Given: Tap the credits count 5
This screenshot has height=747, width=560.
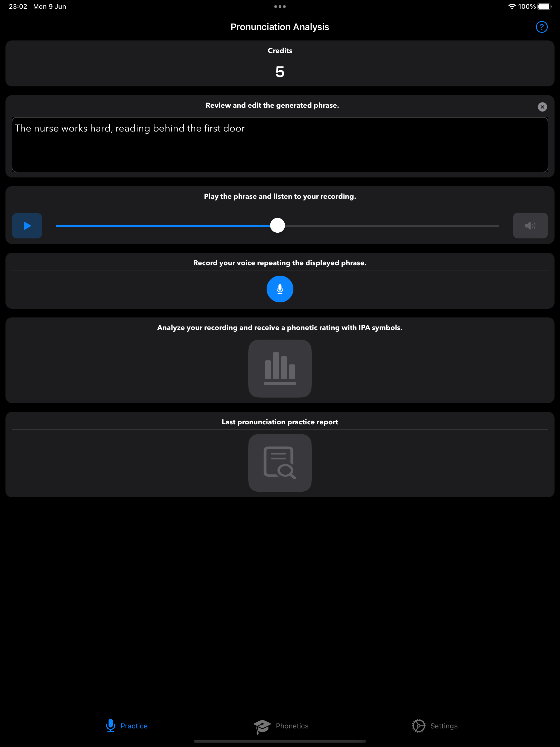Looking at the screenshot, I should click(280, 72).
